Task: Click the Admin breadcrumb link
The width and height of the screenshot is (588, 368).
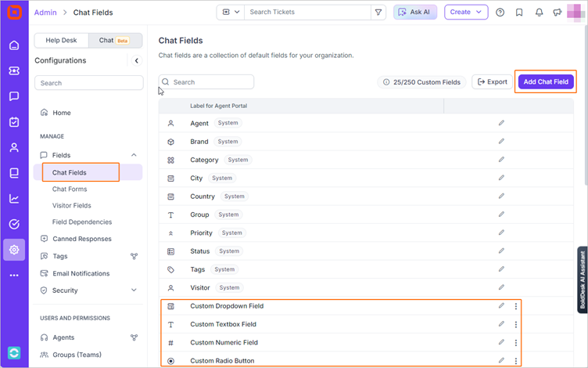Action: pos(45,13)
